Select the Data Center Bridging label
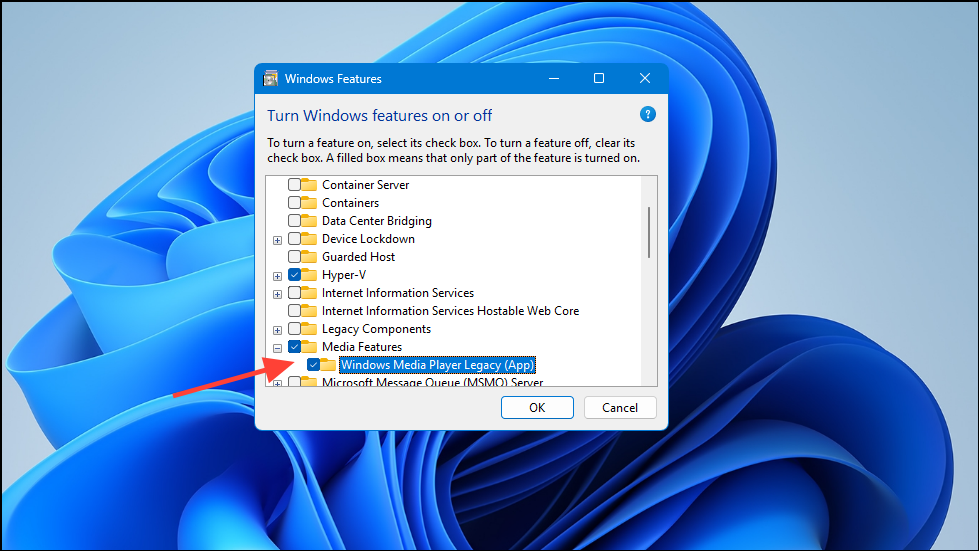The width and height of the screenshot is (979, 551). click(376, 221)
